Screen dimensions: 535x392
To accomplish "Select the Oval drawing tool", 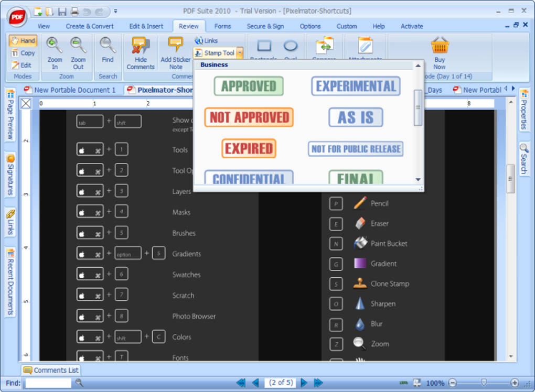I will tap(291, 47).
